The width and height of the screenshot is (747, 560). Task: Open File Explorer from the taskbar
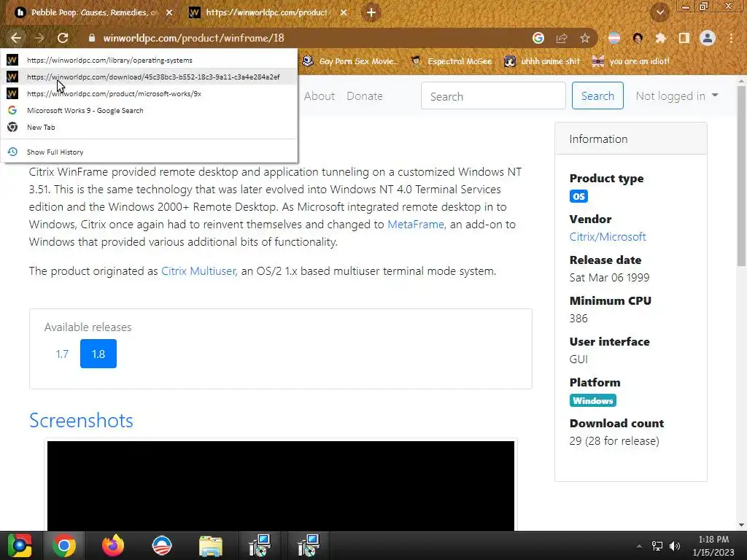211,545
